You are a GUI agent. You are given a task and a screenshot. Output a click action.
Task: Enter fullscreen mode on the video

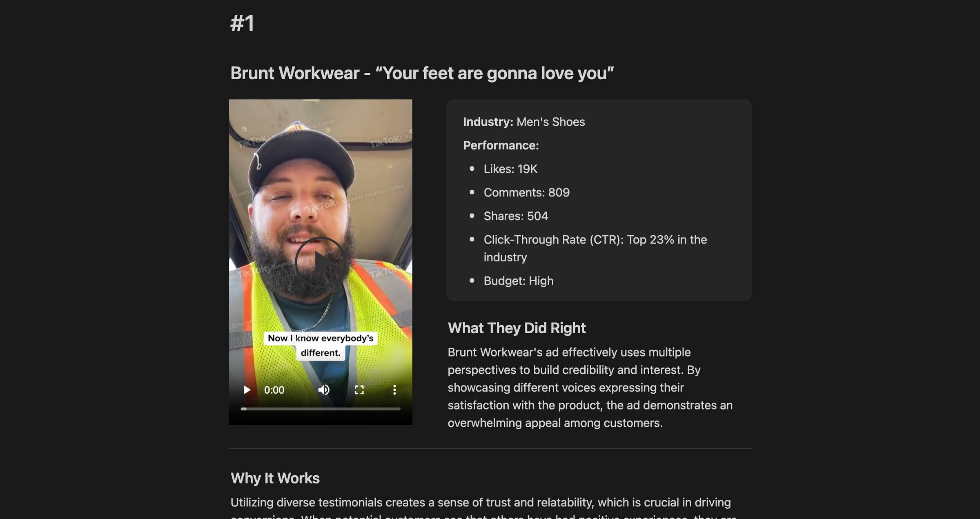pyautogui.click(x=359, y=390)
